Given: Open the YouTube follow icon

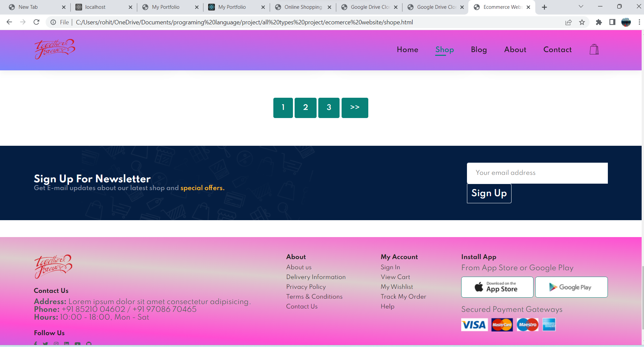Looking at the screenshot, I should 77,344.
